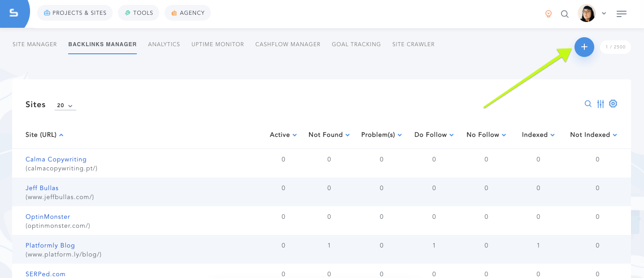Open the Platformly Blog site link
This screenshot has height=278, width=644.
click(50, 246)
